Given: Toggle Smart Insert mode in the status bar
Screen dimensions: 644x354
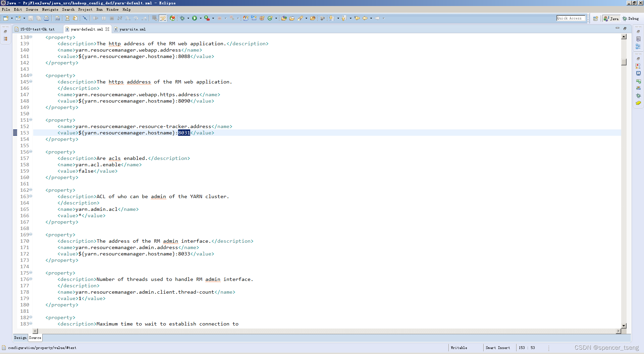Looking at the screenshot, I should click(497, 348).
